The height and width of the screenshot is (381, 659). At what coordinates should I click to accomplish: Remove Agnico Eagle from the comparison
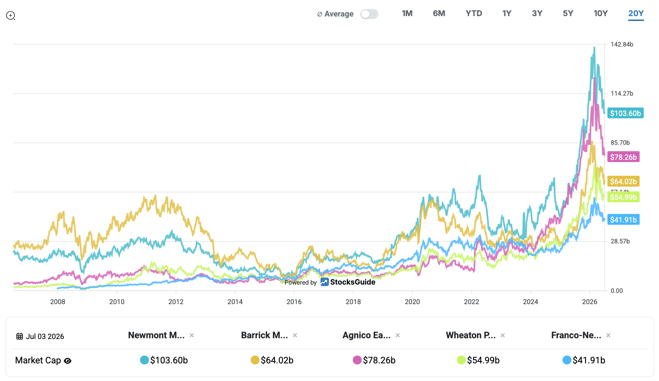398,335
